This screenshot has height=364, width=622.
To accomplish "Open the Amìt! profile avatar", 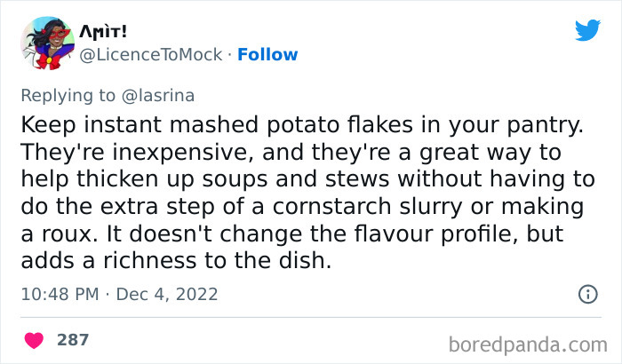I will pyautogui.click(x=47, y=41).
